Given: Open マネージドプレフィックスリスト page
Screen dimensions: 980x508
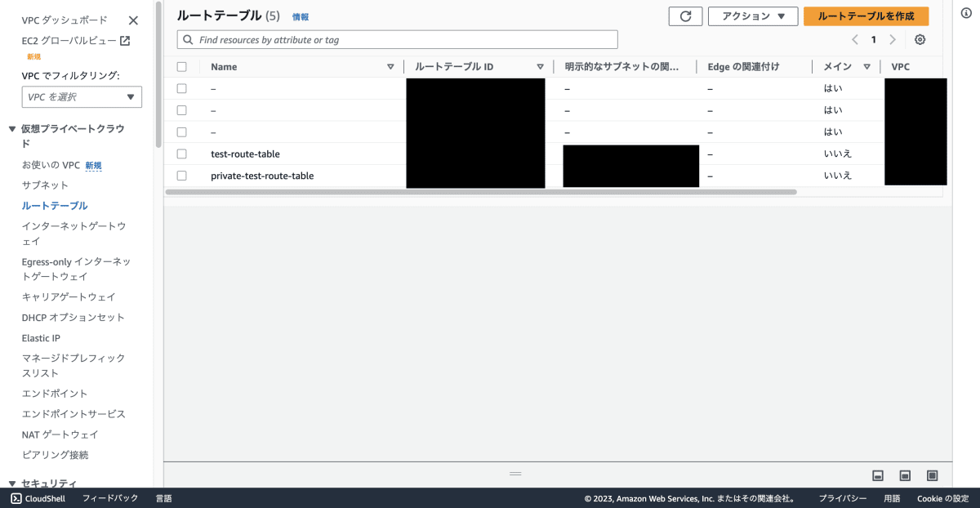Looking at the screenshot, I should coord(73,366).
